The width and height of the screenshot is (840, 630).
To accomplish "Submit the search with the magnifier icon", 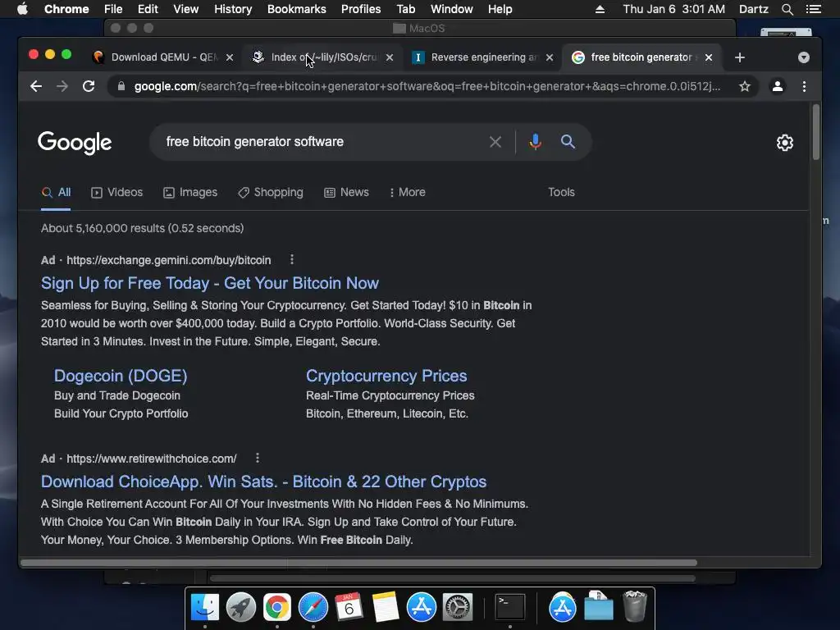I will tap(568, 142).
